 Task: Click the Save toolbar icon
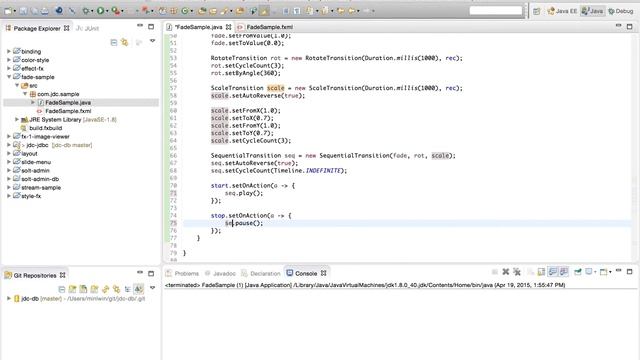[x=23, y=11]
